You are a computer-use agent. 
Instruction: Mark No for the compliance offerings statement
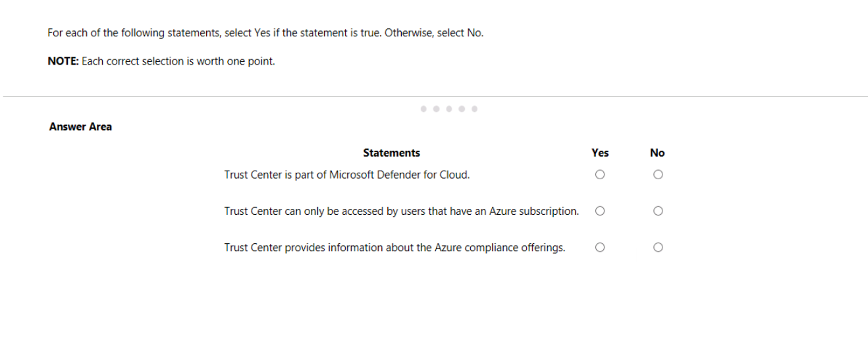[657, 248]
